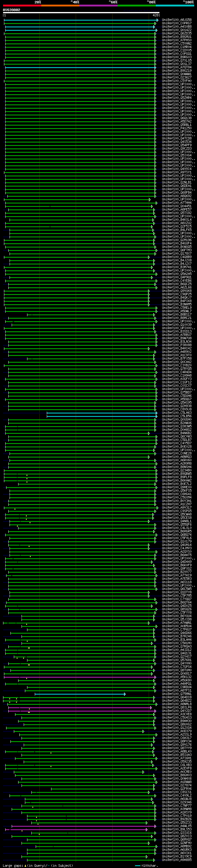197x868 pixels.
Task: Select the UniRef100_B9RGG3 hit label
Action: point(177,57)
